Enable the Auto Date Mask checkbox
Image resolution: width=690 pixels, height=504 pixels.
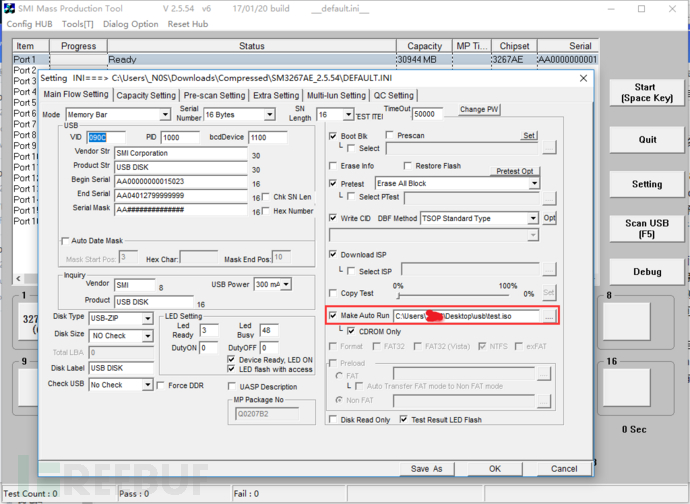(65, 241)
